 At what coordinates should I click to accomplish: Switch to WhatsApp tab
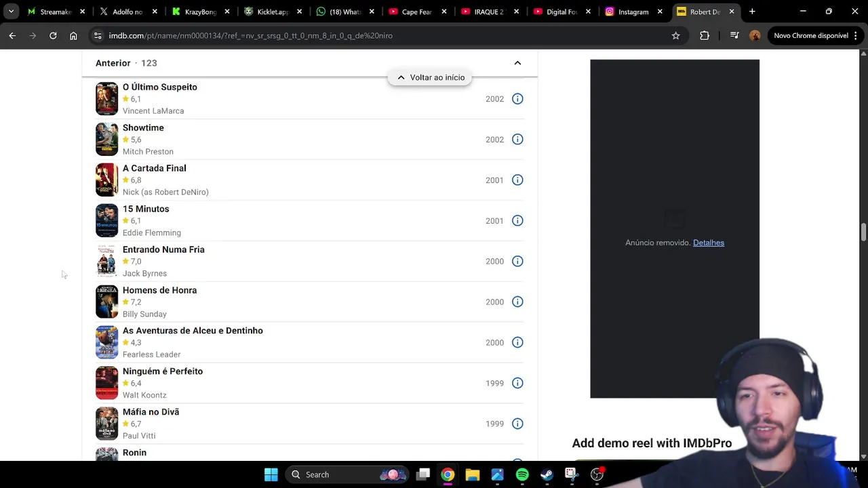[344, 12]
